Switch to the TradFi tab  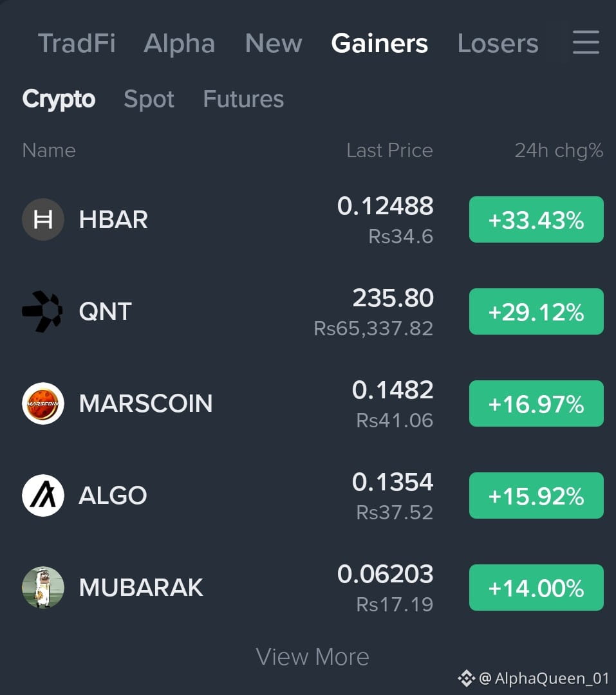click(x=77, y=44)
